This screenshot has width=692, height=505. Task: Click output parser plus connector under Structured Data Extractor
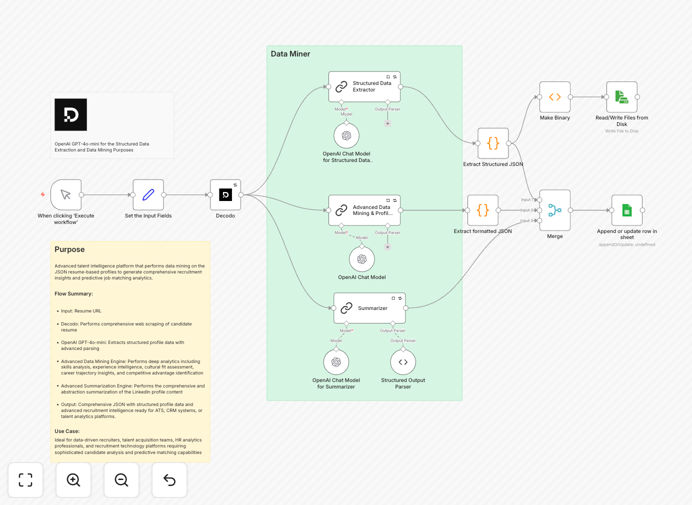pos(387,124)
